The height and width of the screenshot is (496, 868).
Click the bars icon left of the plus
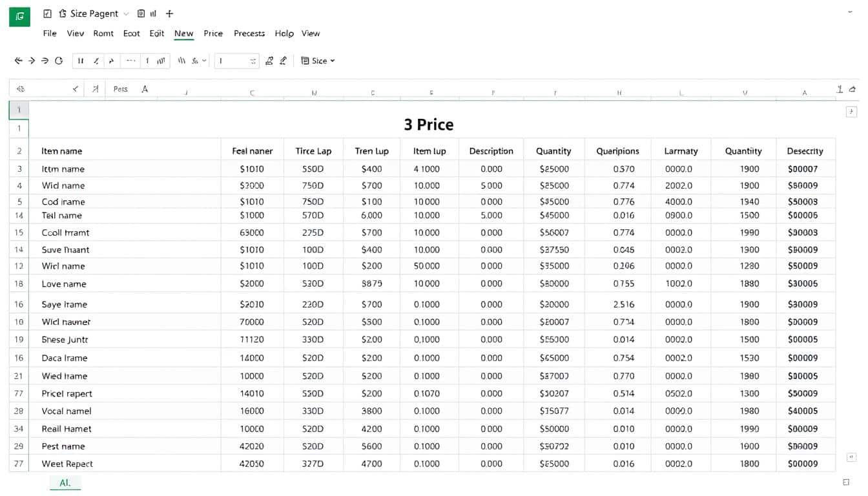154,14
